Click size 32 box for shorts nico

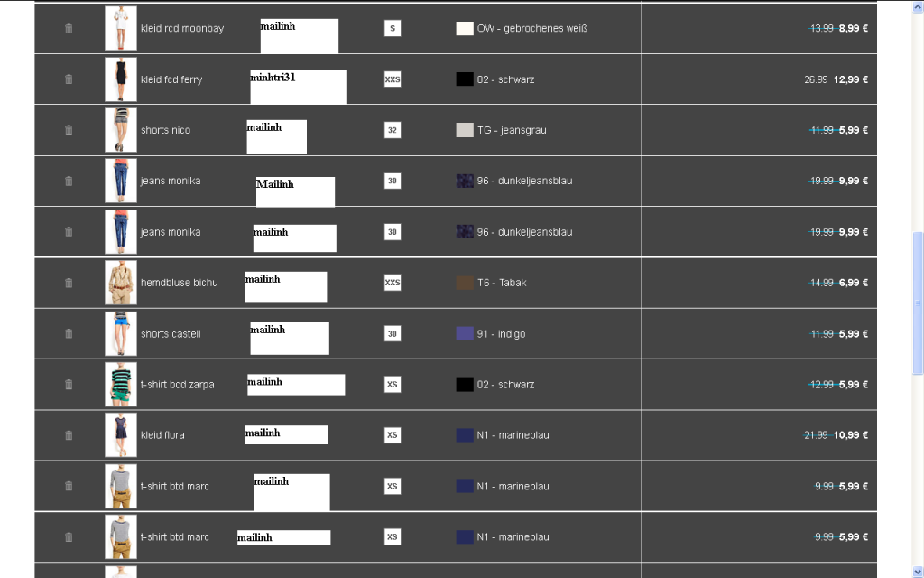tap(392, 130)
